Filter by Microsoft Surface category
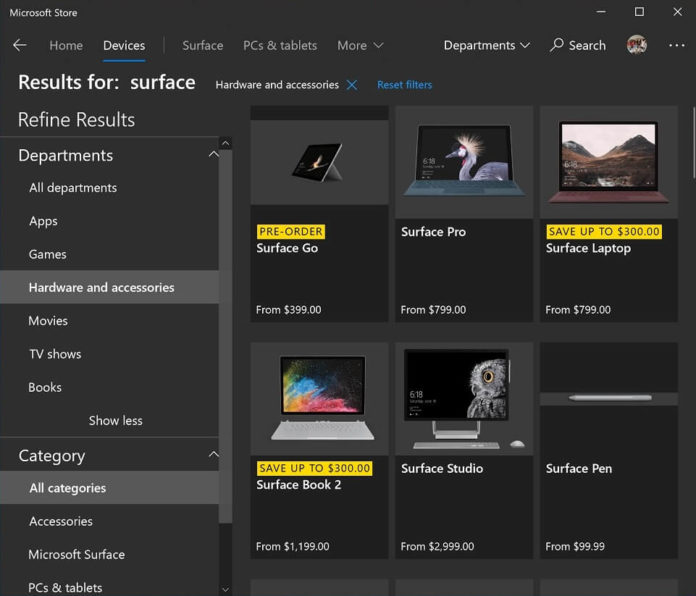 pyautogui.click(x=109, y=554)
